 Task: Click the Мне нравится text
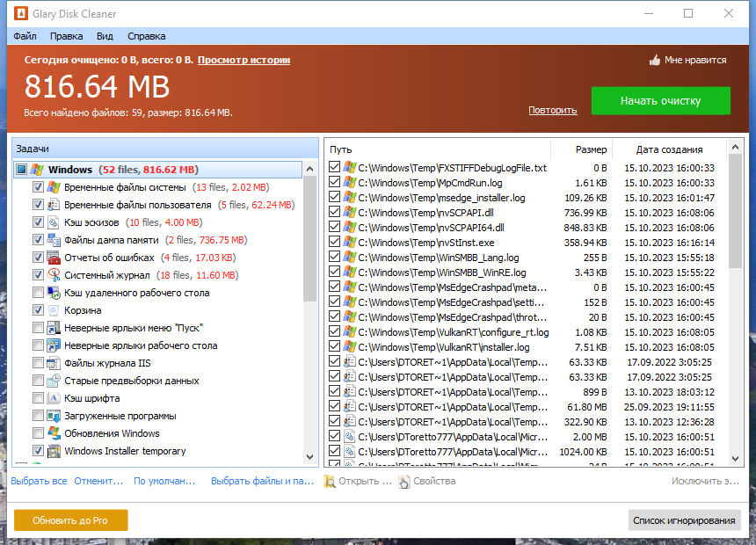pyautogui.click(x=695, y=60)
